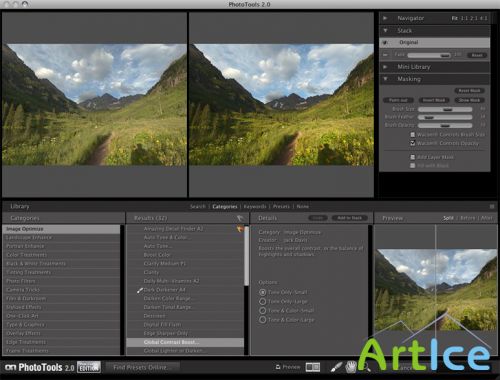
Task: Select the Landscape Enhance category
Action: coord(61,237)
